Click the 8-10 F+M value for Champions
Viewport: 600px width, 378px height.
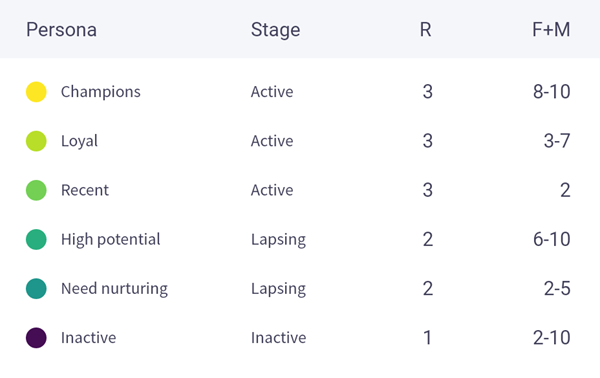(x=551, y=92)
